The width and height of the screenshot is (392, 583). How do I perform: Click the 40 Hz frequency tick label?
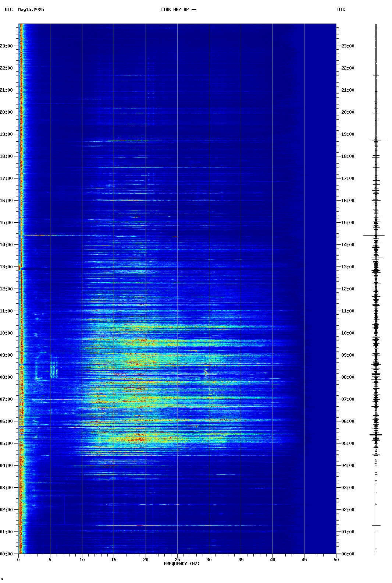[x=272, y=560]
